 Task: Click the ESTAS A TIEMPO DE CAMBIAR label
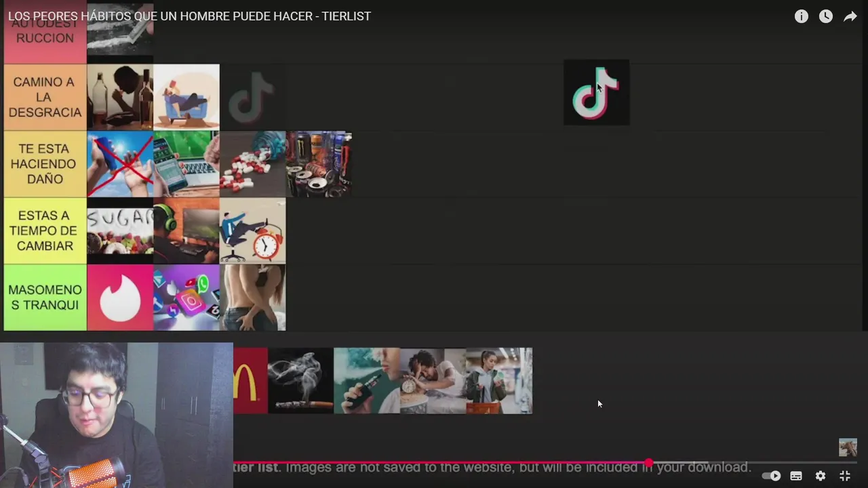coord(45,230)
